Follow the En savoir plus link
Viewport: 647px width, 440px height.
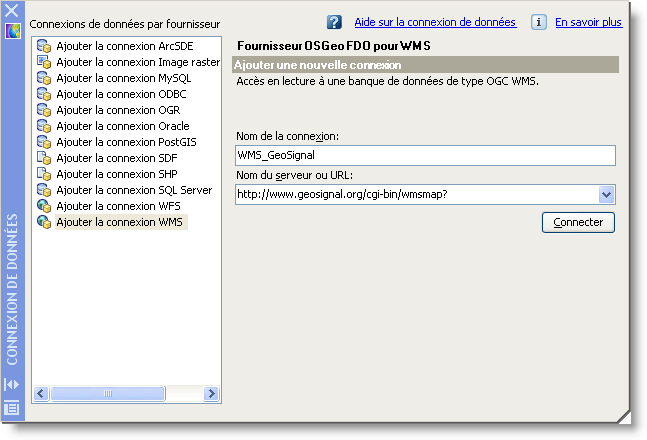click(x=588, y=22)
